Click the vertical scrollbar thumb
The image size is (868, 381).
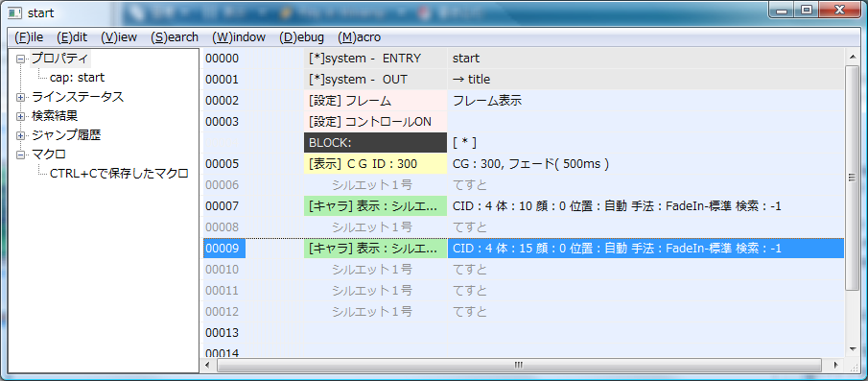(852, 177)
